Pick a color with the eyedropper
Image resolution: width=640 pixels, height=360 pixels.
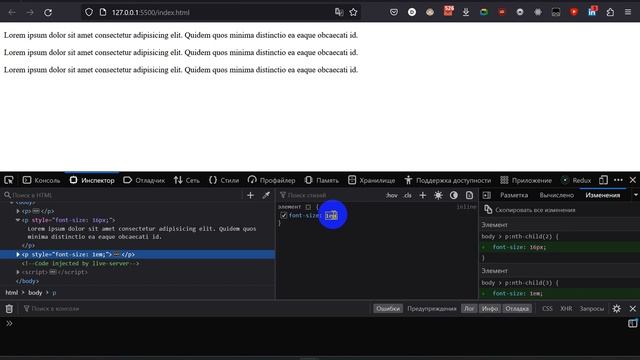click(x=266, y=195)
